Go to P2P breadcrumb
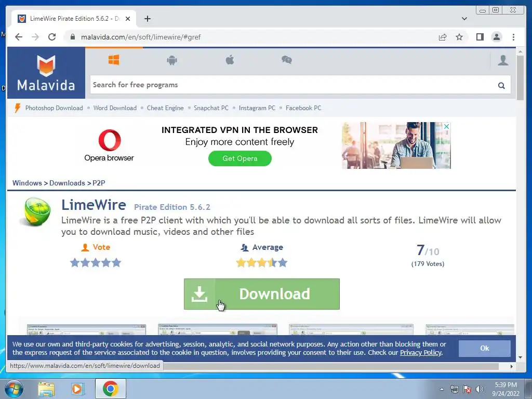The image size is (532, 399). tap(99, 183)
